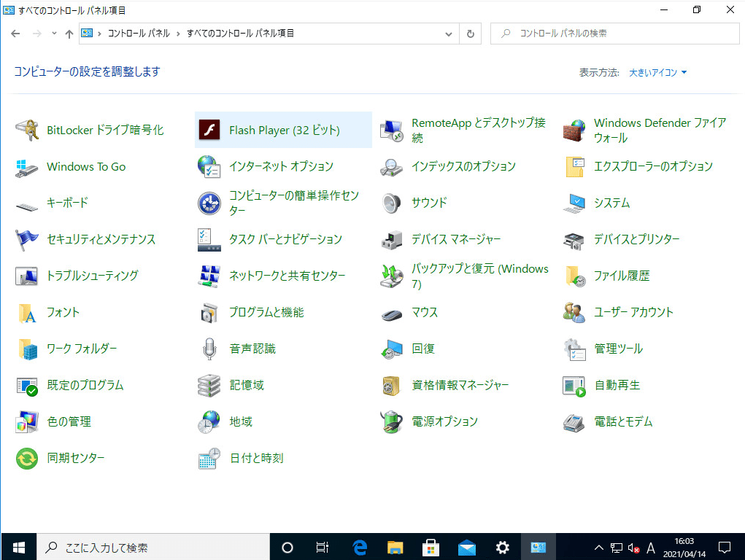Open Windows Defender ファイアウォール icon

pos(574,130)
